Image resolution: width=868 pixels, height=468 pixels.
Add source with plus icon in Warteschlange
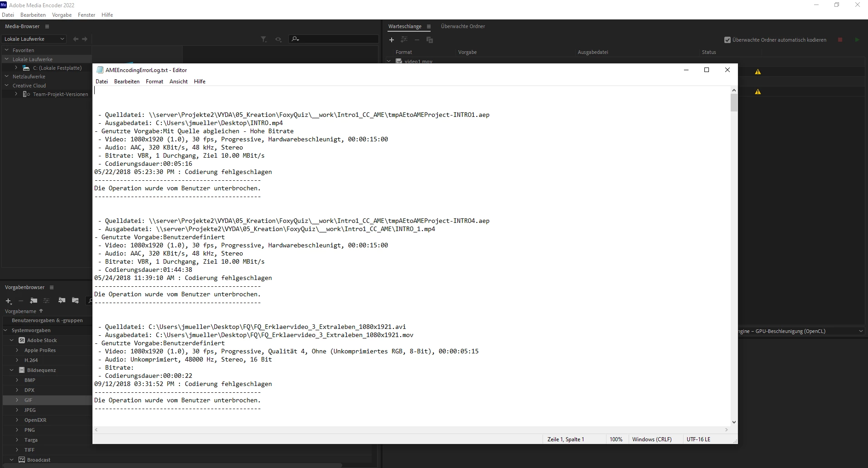click(x=392, y=40)
